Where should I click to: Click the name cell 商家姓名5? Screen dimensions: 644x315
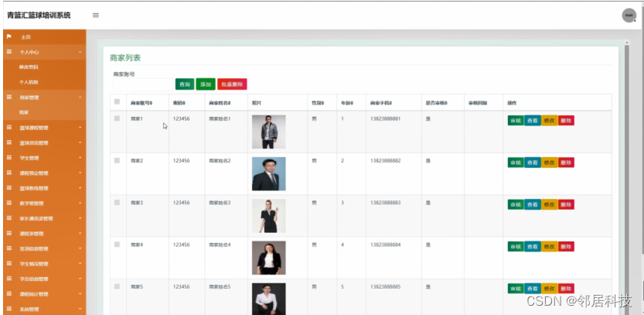tap(220, 286)
